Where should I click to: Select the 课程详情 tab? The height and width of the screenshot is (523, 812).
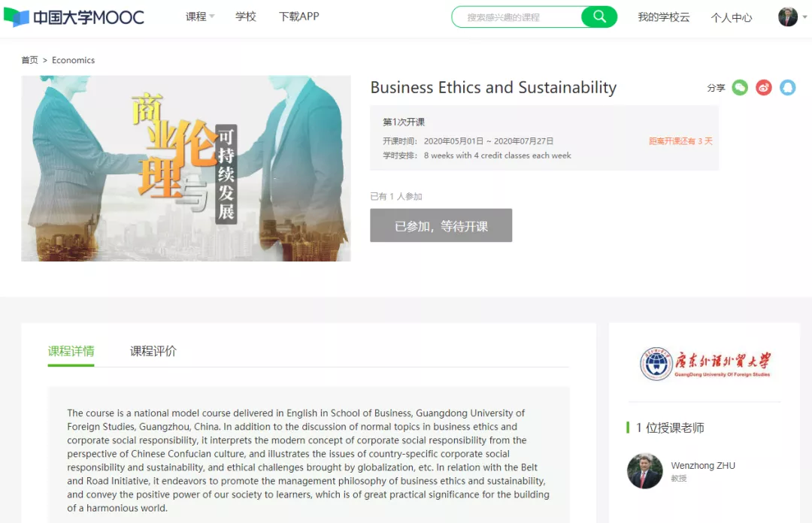click(x=71, y=351)
